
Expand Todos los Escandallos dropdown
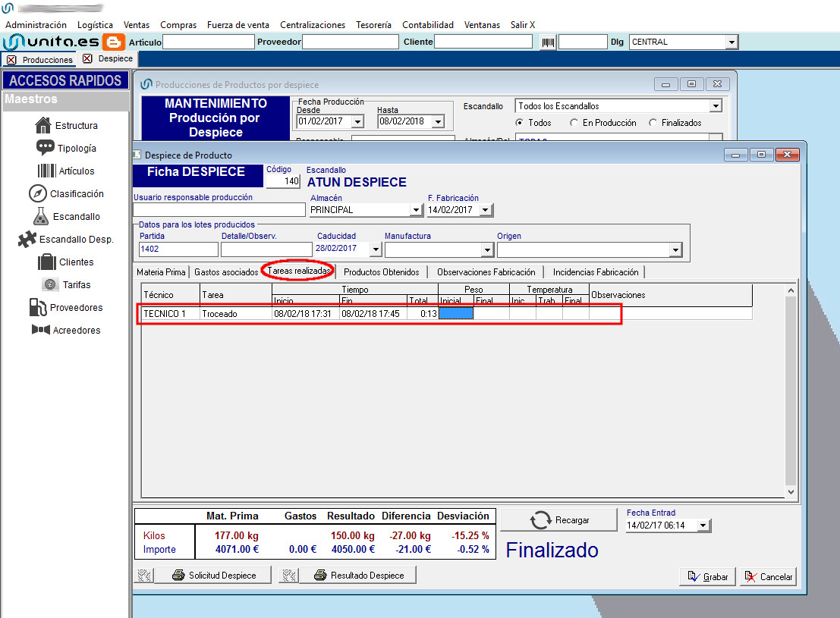point(716,106)
